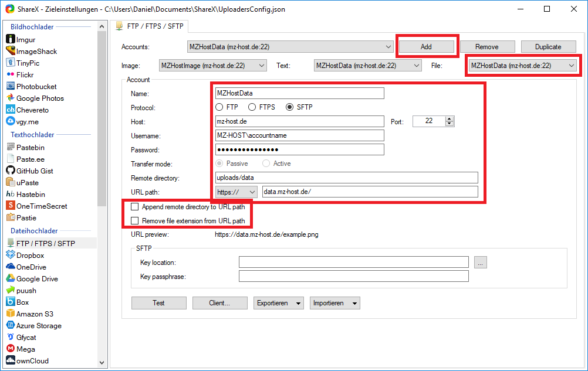Click the Remote directory input field

[x=346, y=178]
